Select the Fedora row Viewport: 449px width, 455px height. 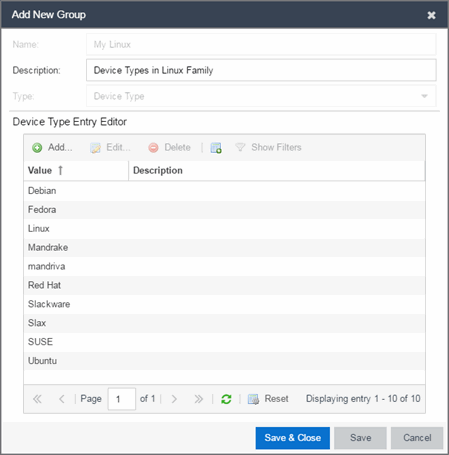click(224, 210)
